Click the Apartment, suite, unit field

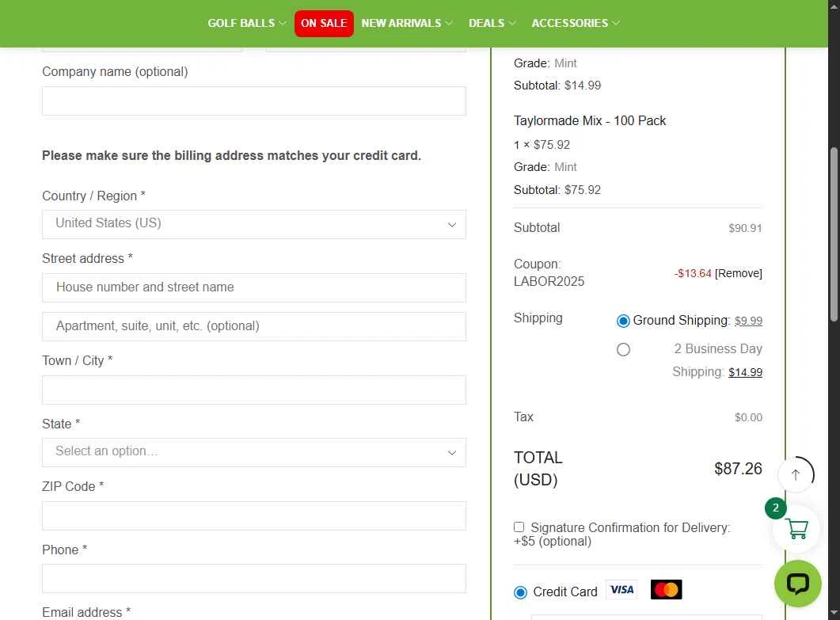click(254, 326)
